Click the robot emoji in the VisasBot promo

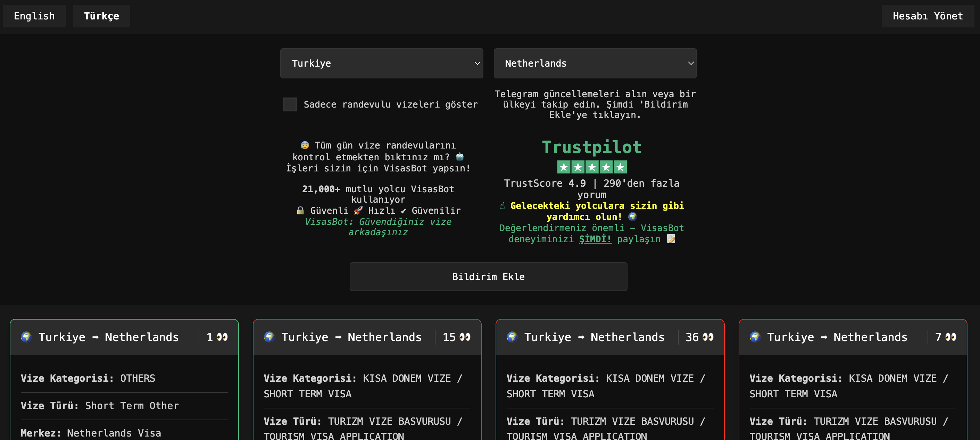pos(459,157)
